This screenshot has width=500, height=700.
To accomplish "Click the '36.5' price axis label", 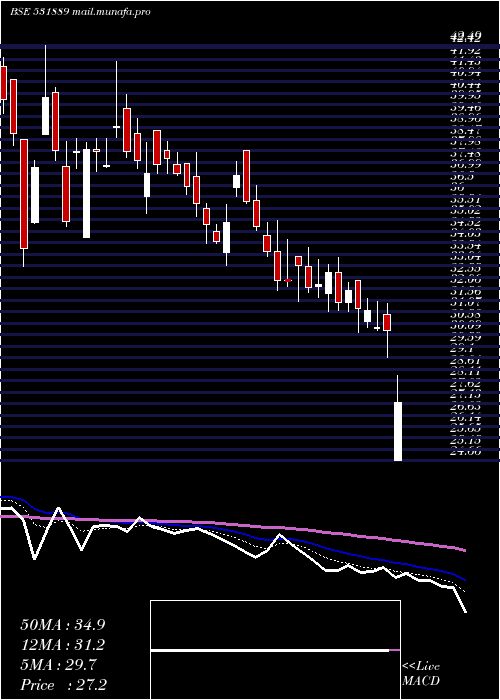I will coord(460,177).
